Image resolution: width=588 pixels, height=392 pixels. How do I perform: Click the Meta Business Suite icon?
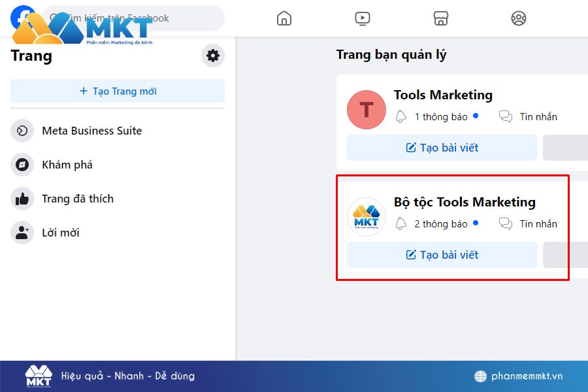click(x=22, y=131)
